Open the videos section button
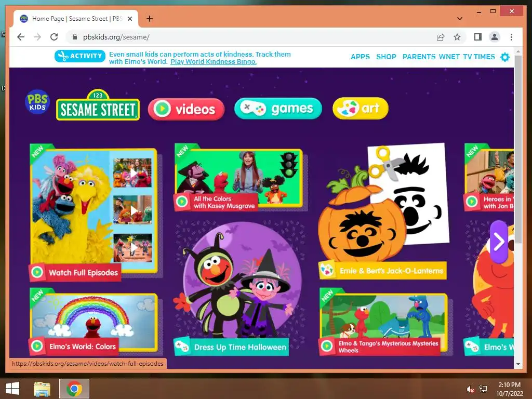Image resolution: width=532 pixels, height=399 pixels. pyautogui.click(x=187, y=109)
